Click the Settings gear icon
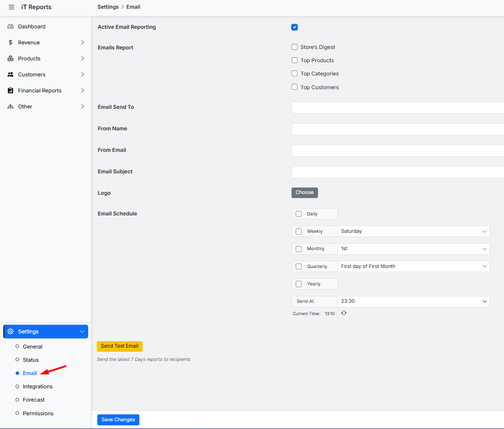The width and height of the screenshot is (504, 429). point(11,332)
